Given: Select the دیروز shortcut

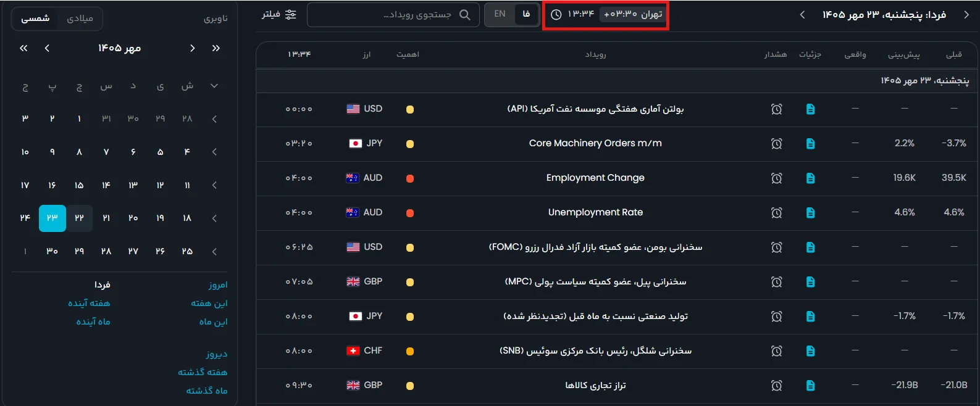Looking at the screenshot, I should pyautogui.click(x=217, y=354).
